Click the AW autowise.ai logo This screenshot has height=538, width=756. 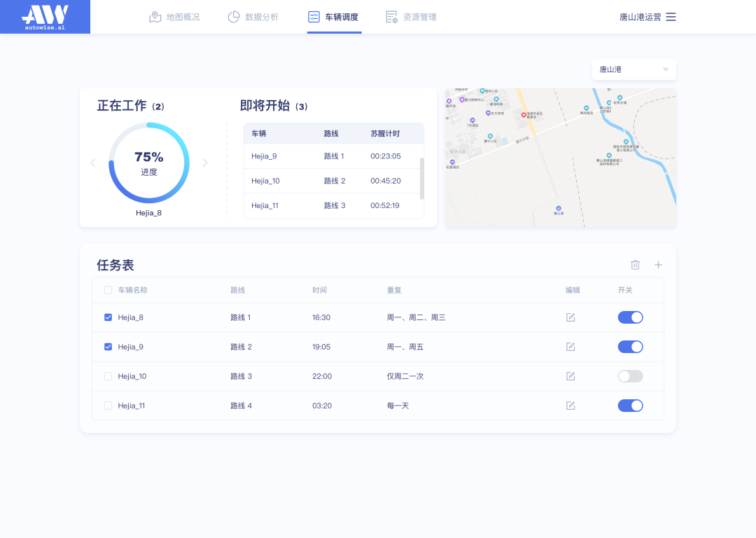(45, 16)
